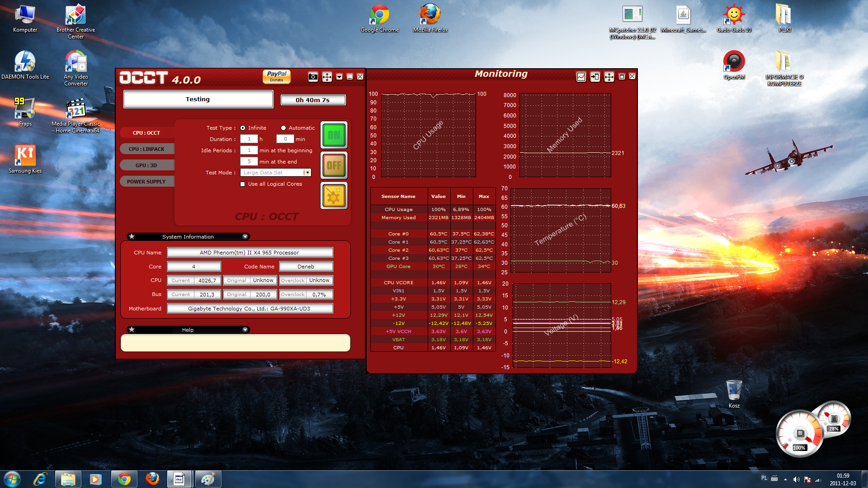Collapse the System Information section
Image resolution: width=868 pixels, height=488 pixels.
245,237
